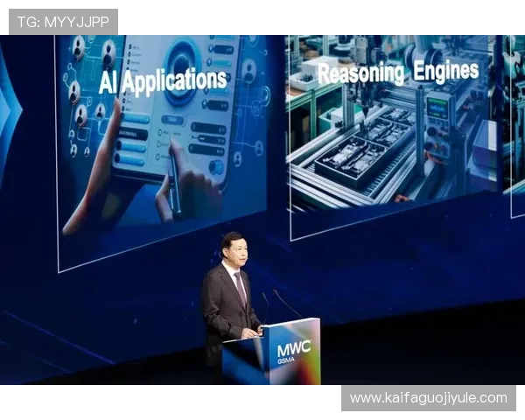Click the circular dial on the tablet screen
Viewport: 525px width, 420px height.
tap(182, 61)
